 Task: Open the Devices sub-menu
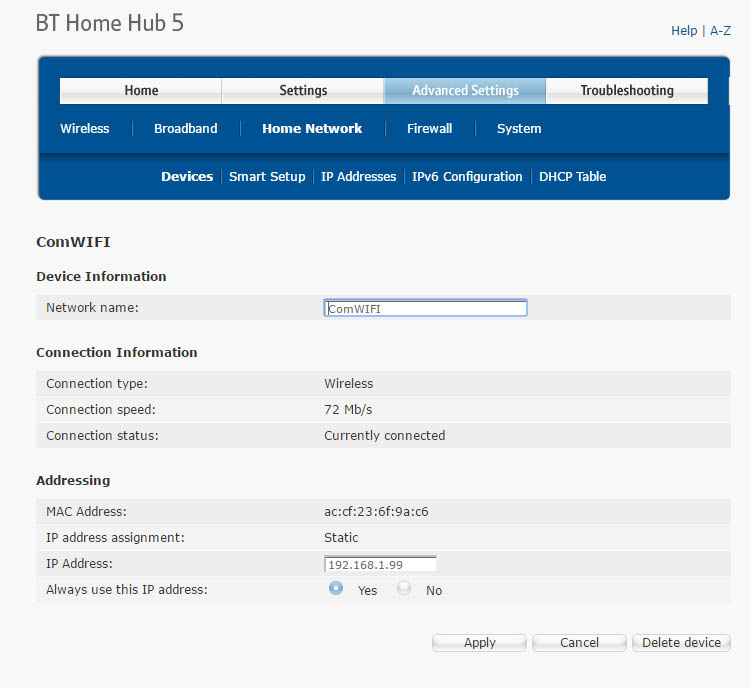coord(187,177)
